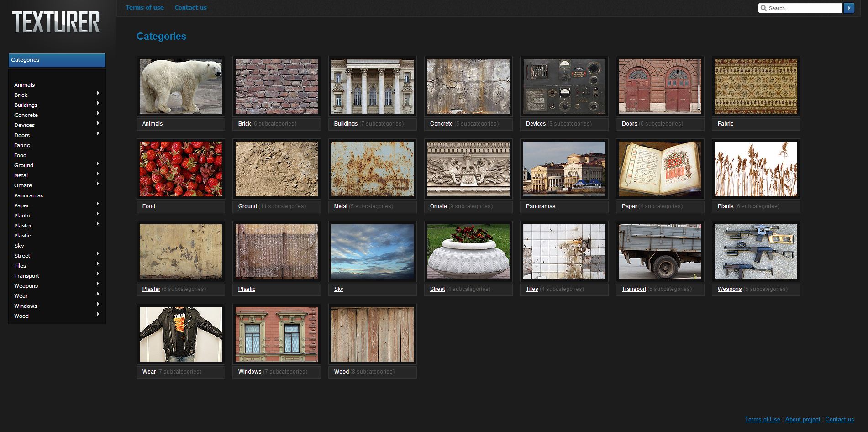Open the Devices control panel thumbnail

pyautogui.click(x=564, y=86)
